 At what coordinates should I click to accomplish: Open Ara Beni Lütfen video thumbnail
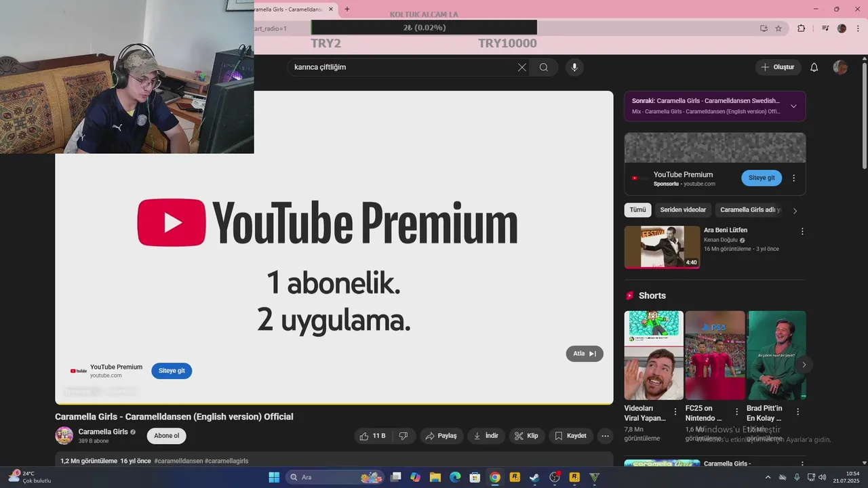pos(662,247)
